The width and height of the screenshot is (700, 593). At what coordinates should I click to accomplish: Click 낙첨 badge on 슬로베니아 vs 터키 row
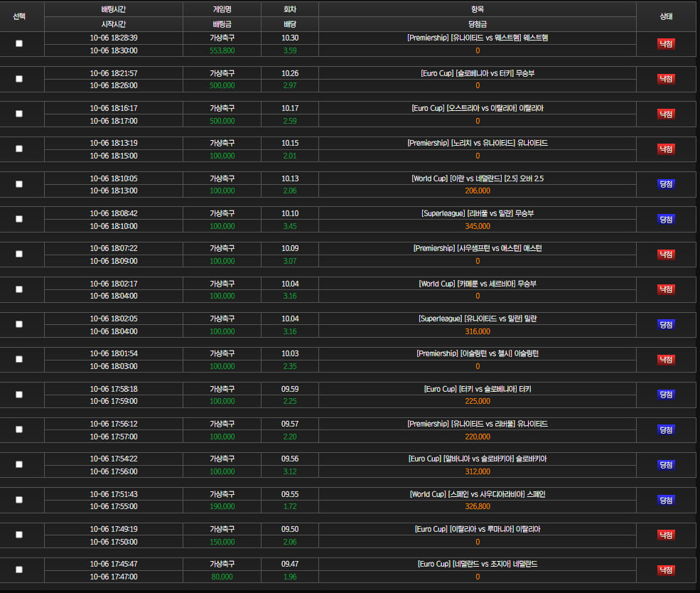666,79
